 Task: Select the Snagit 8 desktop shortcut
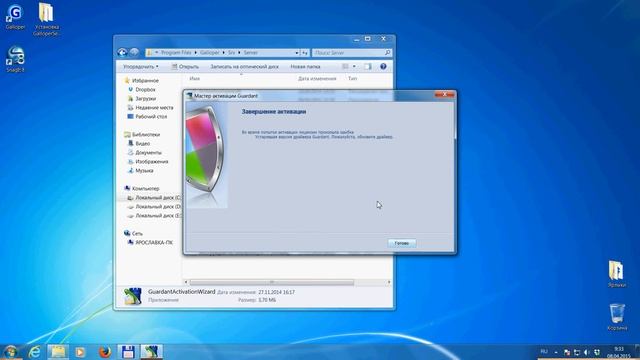pos(15,59)
